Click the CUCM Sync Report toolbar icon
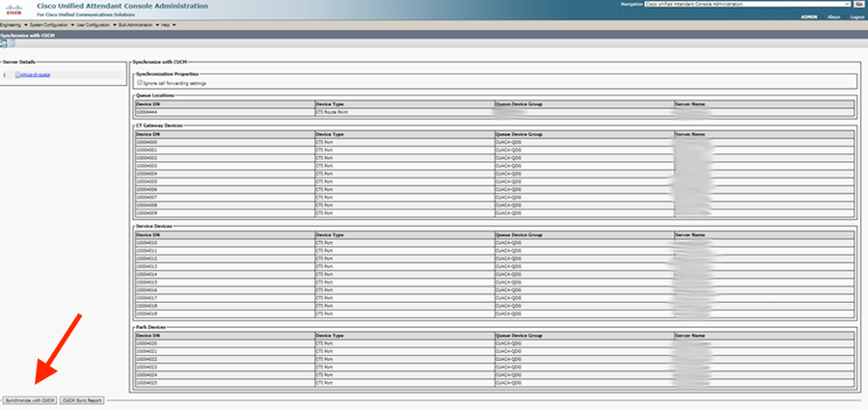 click(11, 43)
